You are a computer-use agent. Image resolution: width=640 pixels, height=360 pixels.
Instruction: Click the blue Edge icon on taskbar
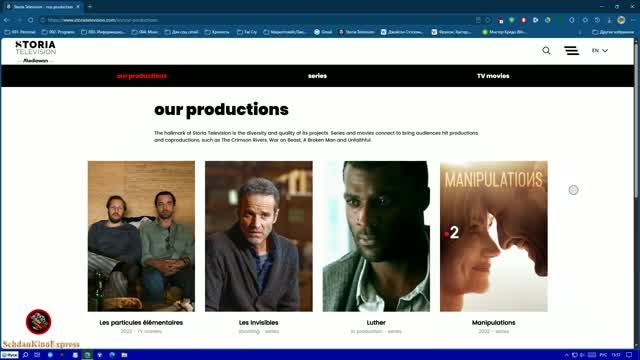112,355
